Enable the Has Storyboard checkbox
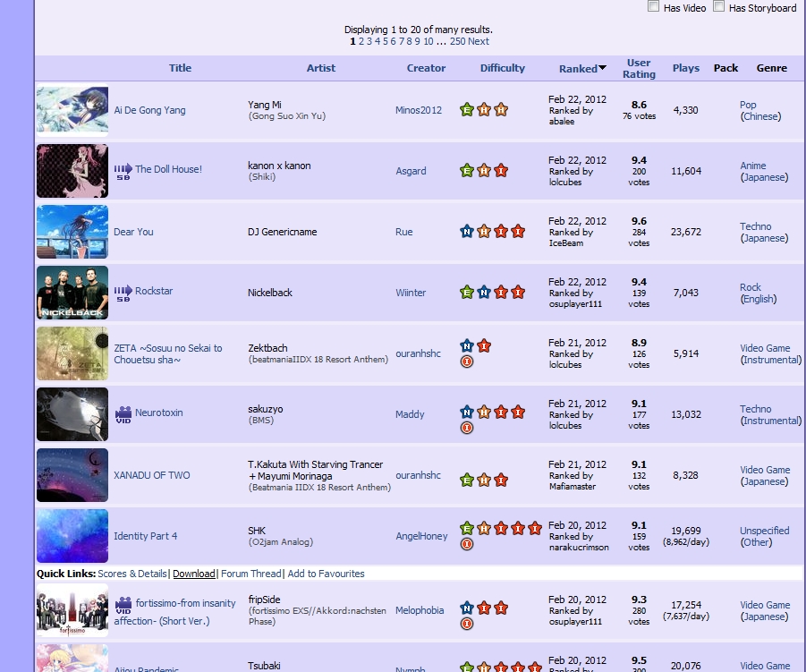 pyautogui.click(x=718, y=7)
